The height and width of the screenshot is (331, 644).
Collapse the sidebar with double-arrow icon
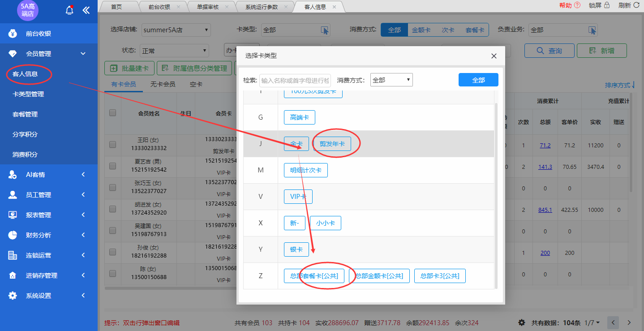[86, 10]
